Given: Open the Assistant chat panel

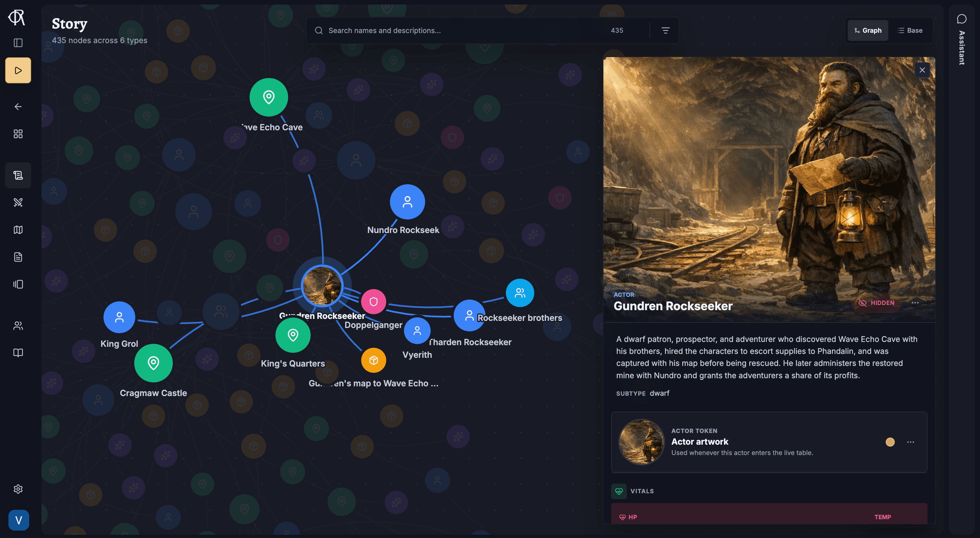Looking at the screenshot, I should [x=961, y=40].
